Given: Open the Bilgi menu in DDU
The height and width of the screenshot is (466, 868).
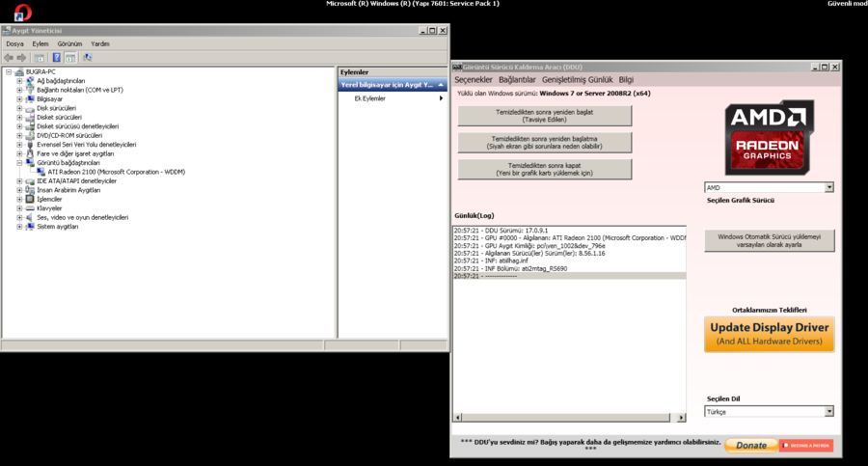Looking at the screenshot, I should (x=626, y=80).
